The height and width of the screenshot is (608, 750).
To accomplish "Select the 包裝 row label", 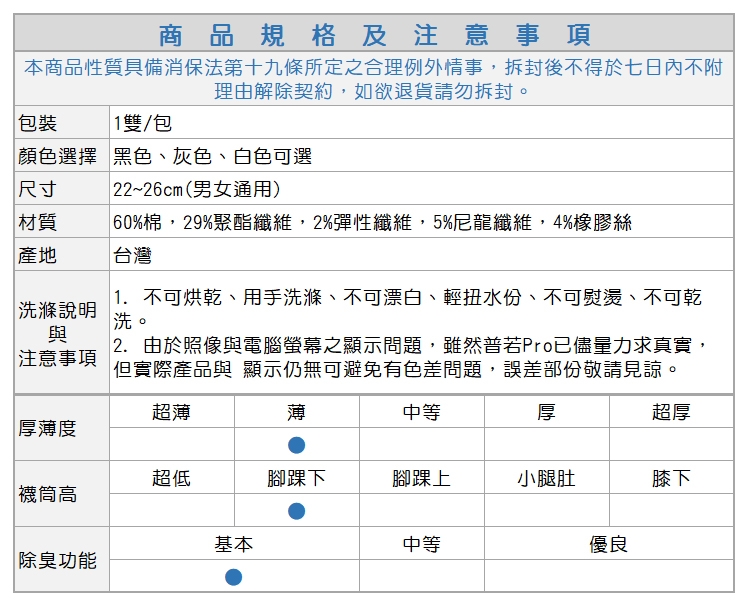I will [x=38, y=124].
